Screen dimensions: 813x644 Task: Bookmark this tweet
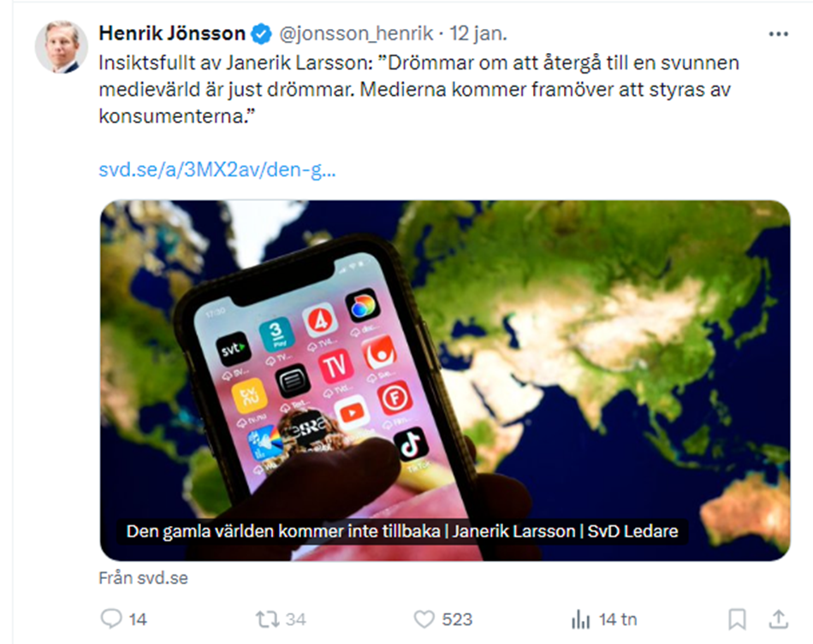pyautogui.click(x=737, y=619)
